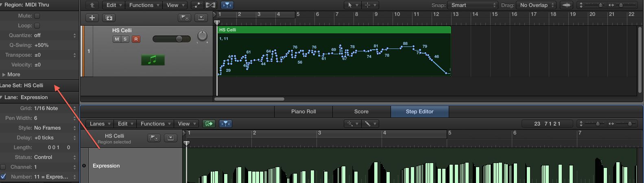Open the Step Editor Lanes menu
Screen dimensions: 644x183
pyautogui.click(x=100, y=124)
